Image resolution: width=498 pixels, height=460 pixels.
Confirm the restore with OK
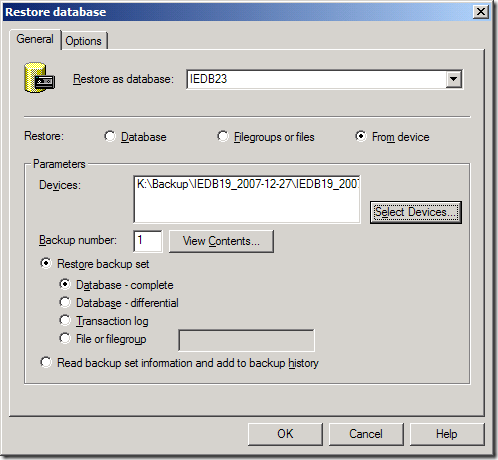pyautogui.click(x=285, y=434)
